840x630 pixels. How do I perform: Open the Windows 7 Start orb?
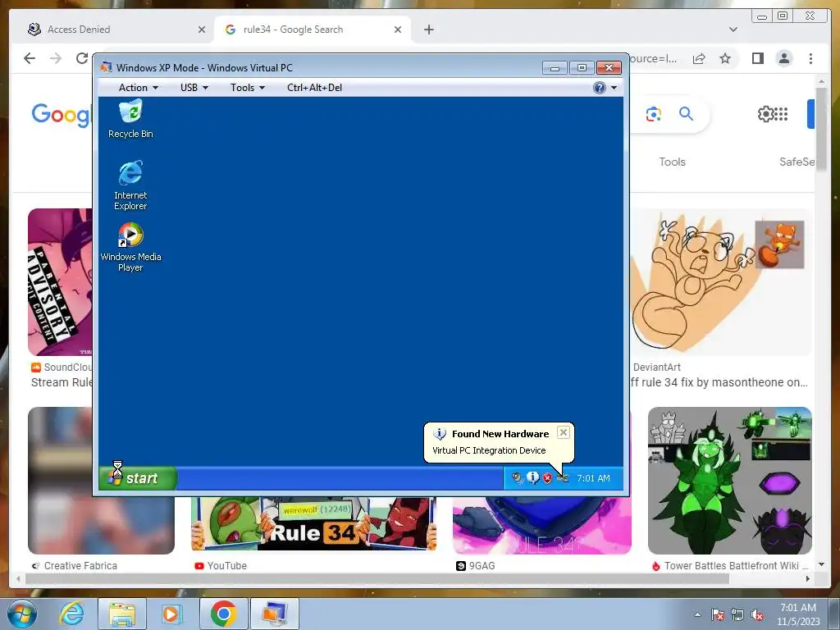coord(22,614)
